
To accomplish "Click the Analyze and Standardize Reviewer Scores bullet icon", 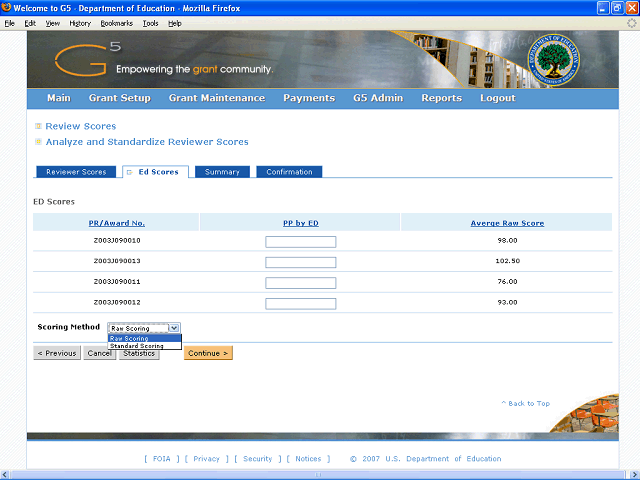I will (38, 142).
